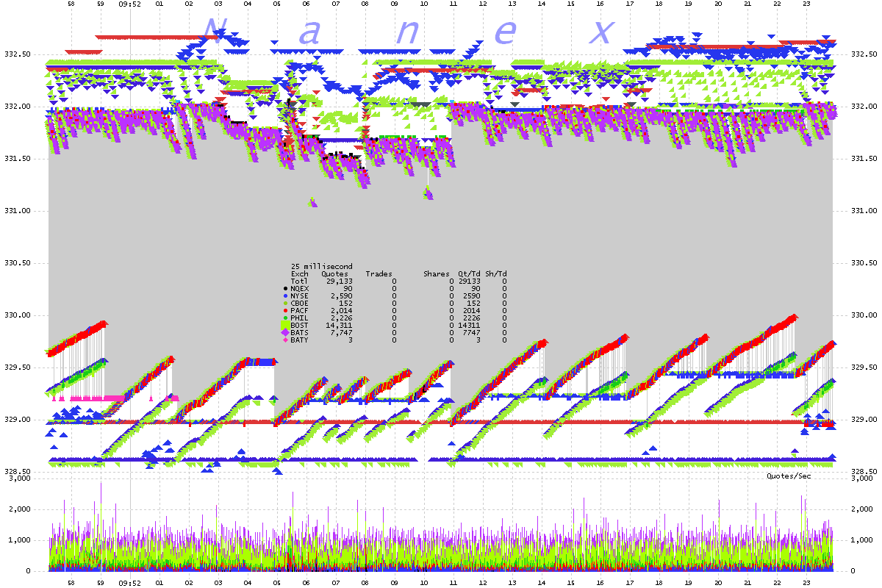
Task: Click the 331.00 left price axis label
Action: click(x=16, y=211)
